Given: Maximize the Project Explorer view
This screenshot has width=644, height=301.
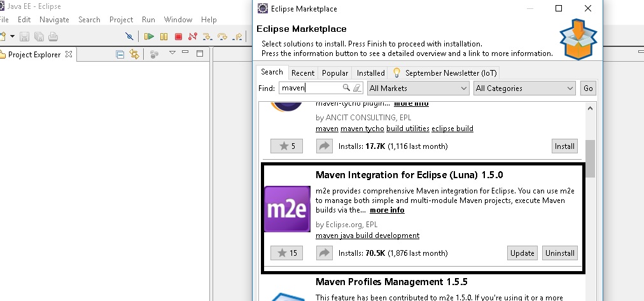Looking at the screenshot, I should 200,53.
